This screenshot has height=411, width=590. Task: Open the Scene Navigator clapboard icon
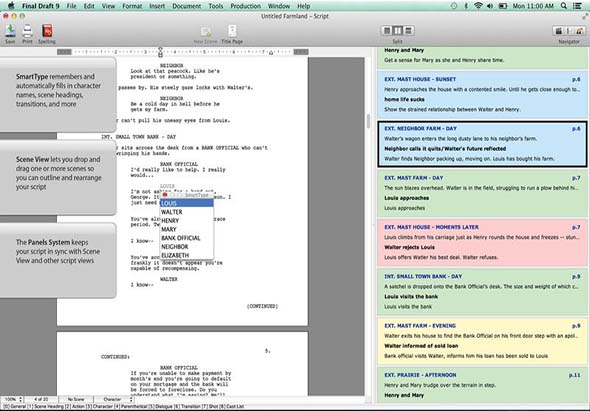[559, 31]
